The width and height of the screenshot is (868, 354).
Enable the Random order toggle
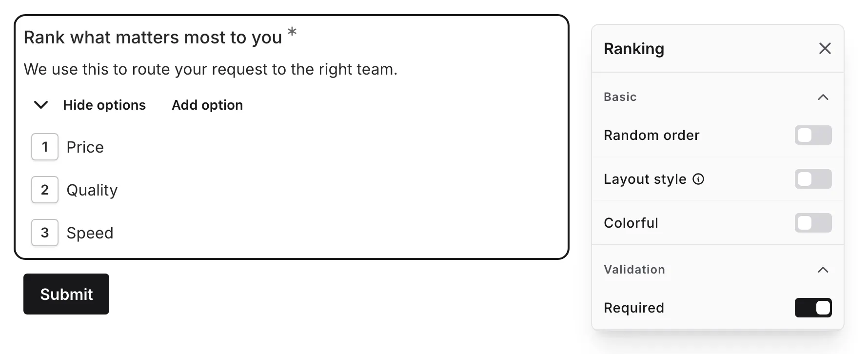click(x=813, y=135)
